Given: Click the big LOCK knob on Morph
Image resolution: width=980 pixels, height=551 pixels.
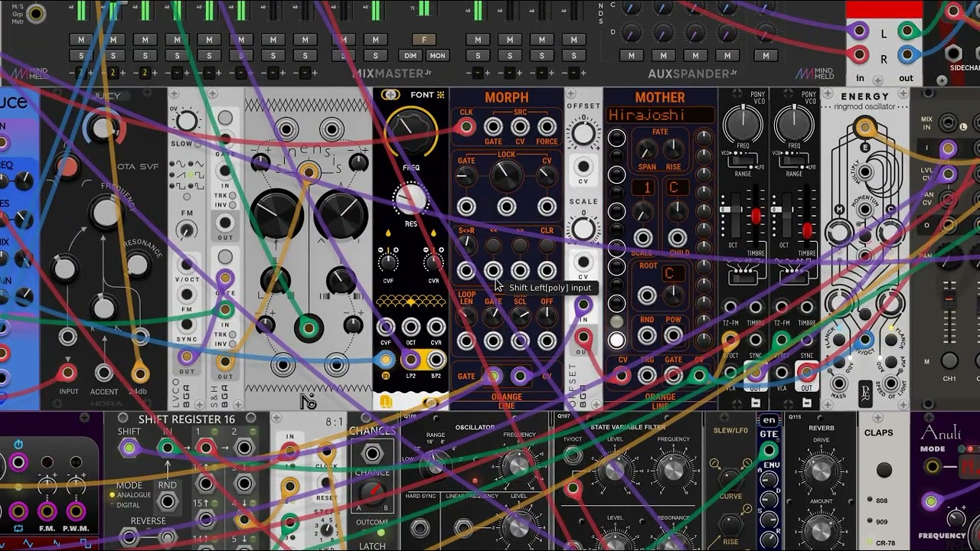Looking at the screenshot, I should 506,178.
